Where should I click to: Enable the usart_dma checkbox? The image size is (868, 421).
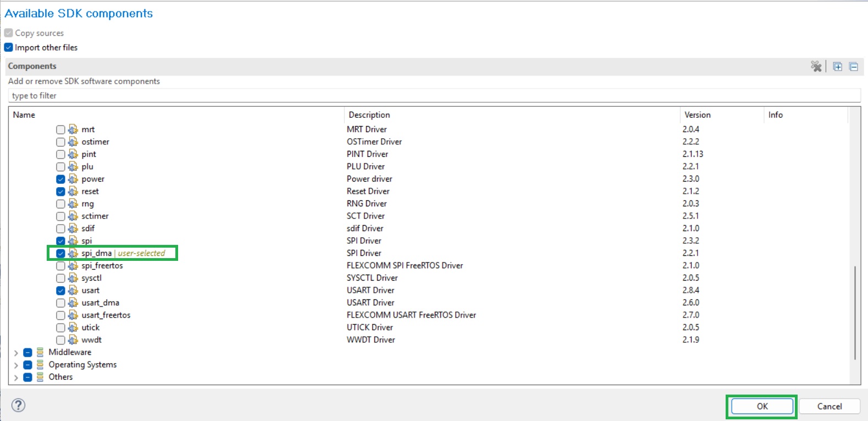(60, 303)
